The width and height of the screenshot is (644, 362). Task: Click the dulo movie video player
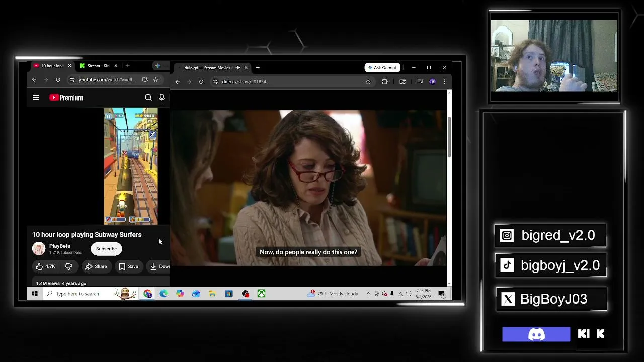pyautogui.click(x=308, y=188)
